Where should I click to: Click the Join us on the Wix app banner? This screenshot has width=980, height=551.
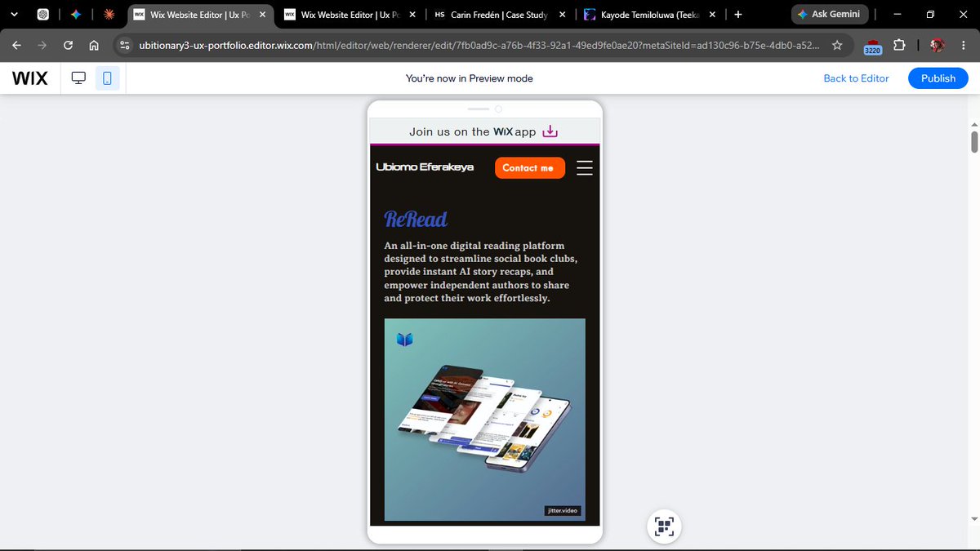click(x=484, y=131)
